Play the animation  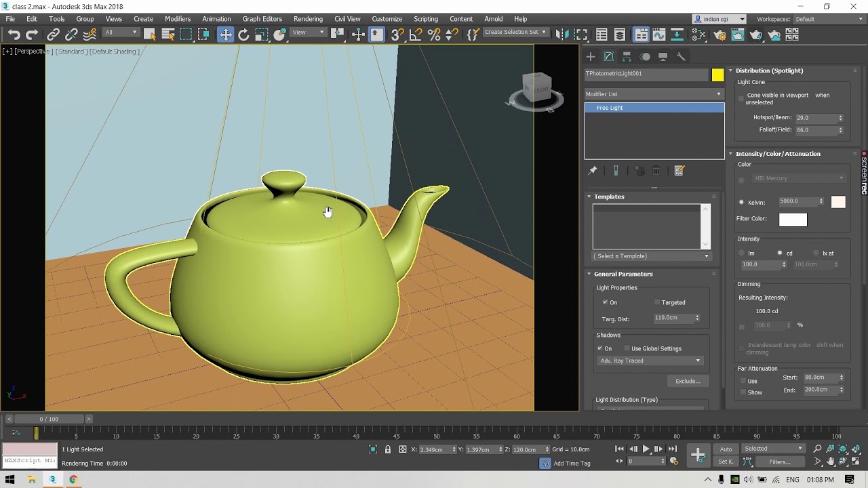646,449
